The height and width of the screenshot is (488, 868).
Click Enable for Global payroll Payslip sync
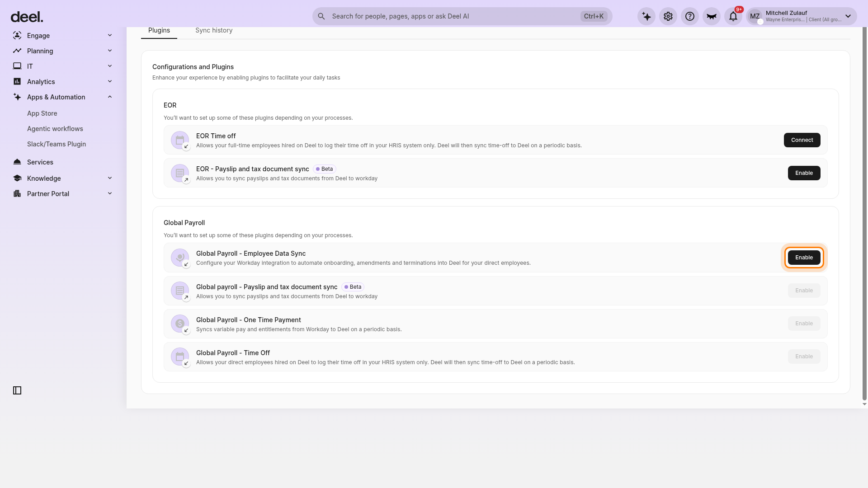(804, 291)
